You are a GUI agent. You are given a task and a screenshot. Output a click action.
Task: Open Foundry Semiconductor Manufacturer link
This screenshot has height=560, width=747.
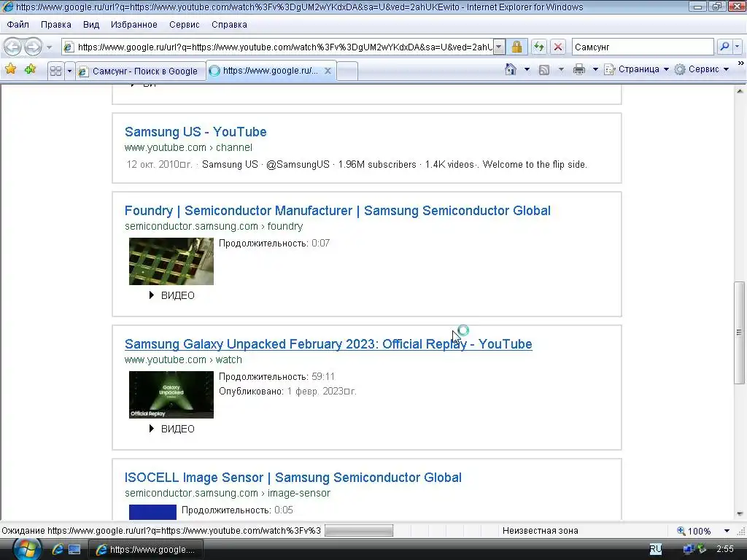pyautogui.click(x=337, y=211)
